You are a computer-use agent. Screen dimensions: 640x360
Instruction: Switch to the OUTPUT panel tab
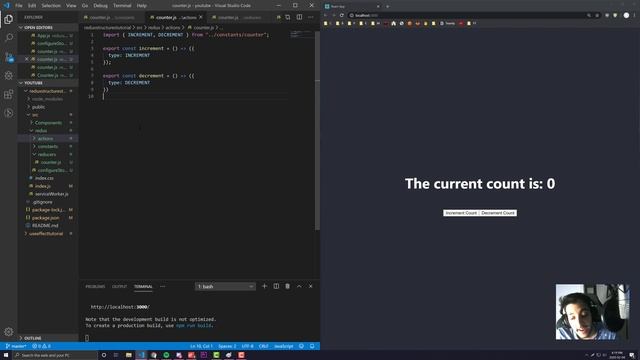(120, 287)
